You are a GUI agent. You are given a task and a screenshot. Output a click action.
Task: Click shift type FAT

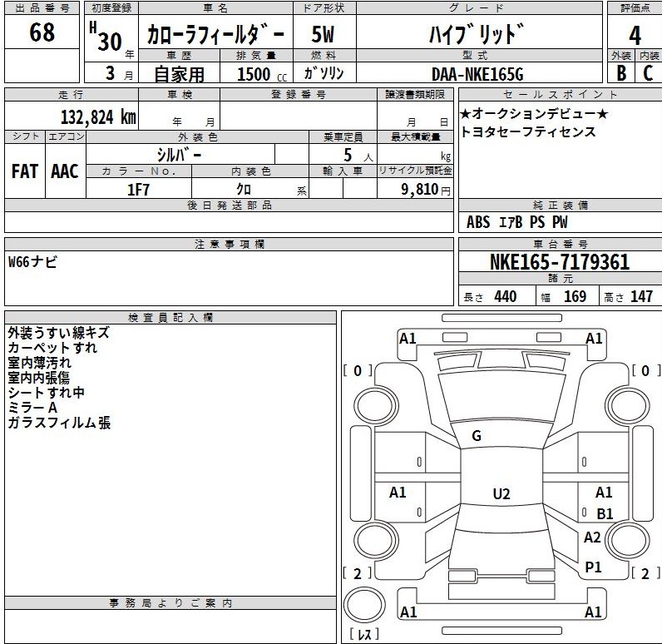click(24, 171)
